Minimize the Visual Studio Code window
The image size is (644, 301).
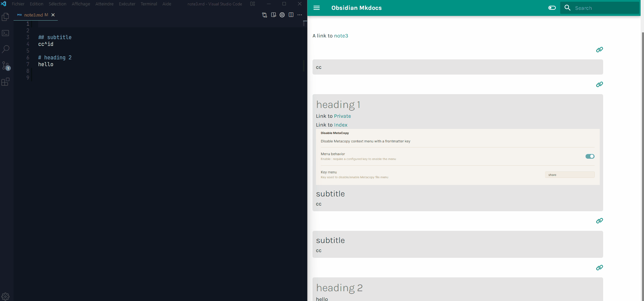[269, 4]
